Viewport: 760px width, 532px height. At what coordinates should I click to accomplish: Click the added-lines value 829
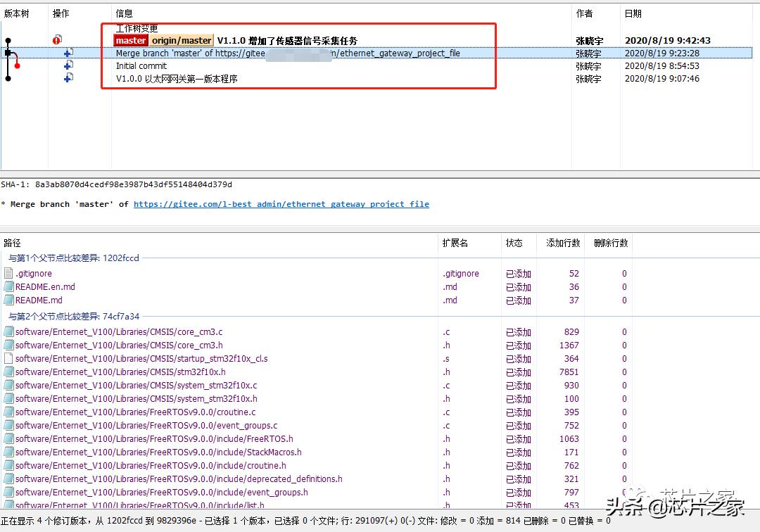[571, 332]
